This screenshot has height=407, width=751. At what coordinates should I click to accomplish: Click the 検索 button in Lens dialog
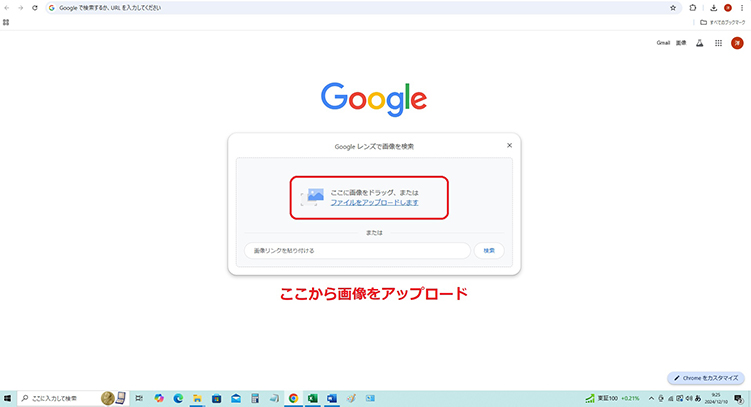pos(489,250)
